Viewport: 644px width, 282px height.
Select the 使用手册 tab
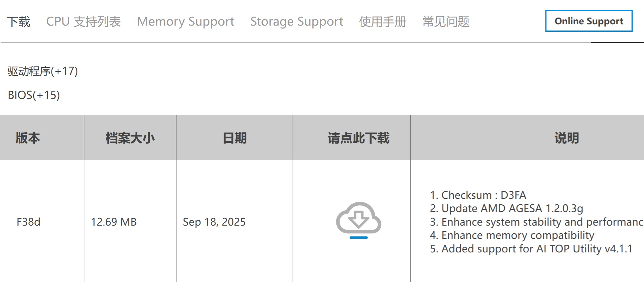tap(383, 21)
